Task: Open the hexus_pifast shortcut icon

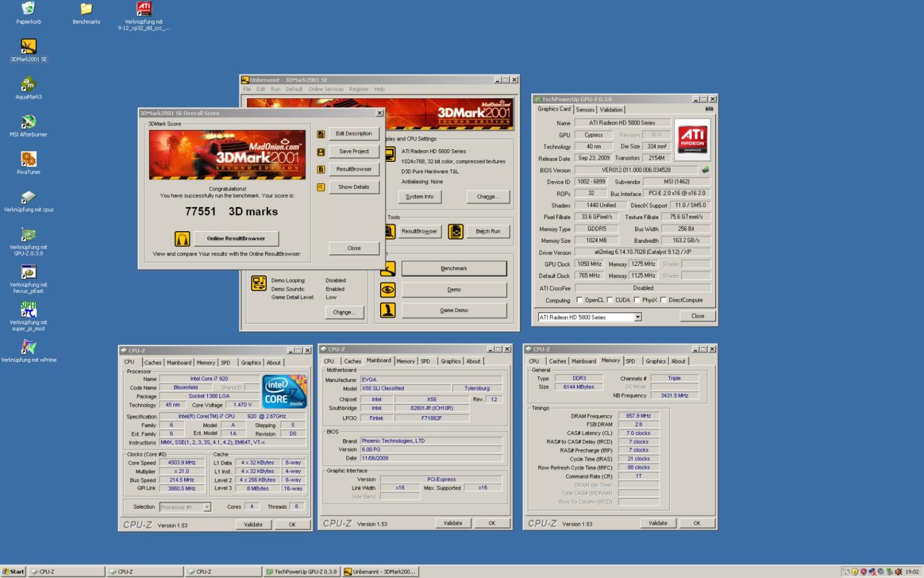Action: pos(28,272)
